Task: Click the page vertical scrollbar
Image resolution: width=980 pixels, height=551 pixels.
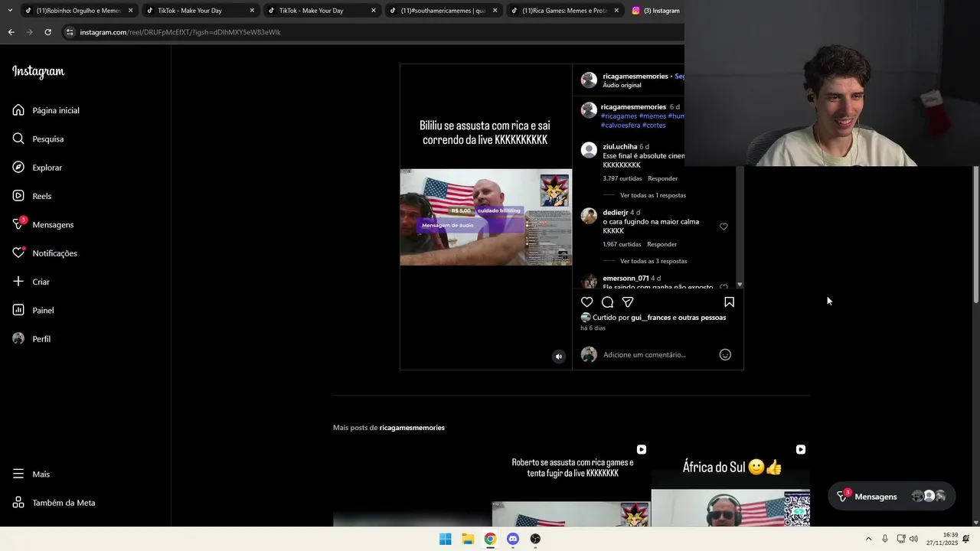Action: click(975, 236)
